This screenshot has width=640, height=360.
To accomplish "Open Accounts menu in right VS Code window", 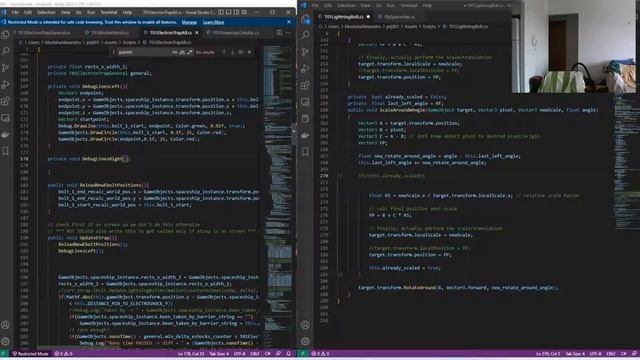I will pos(305,325).
